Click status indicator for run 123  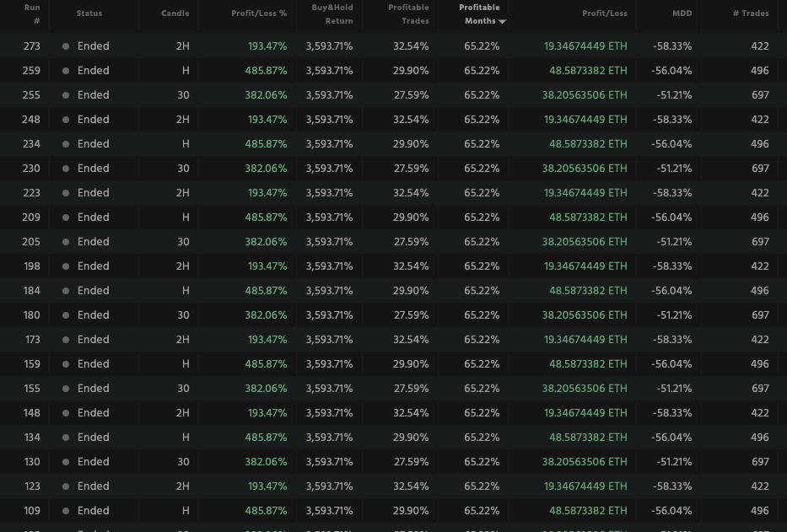pyautogui.click(x=66, y=486)
